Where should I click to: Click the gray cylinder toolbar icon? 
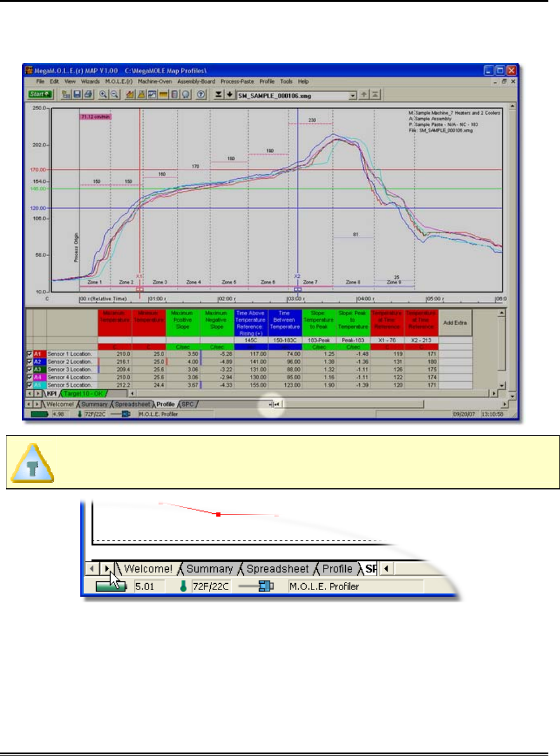pos(174,94)
